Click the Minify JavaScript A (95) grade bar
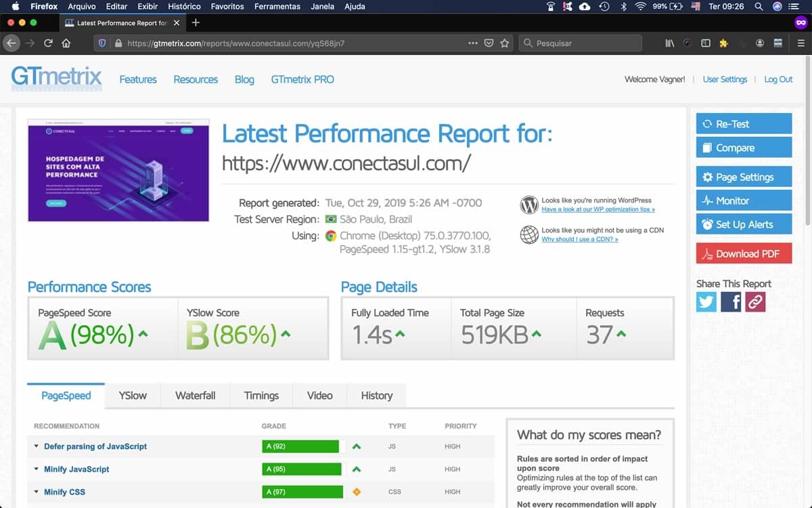This screenshot has height=508, width=812. tap(302, 469)
